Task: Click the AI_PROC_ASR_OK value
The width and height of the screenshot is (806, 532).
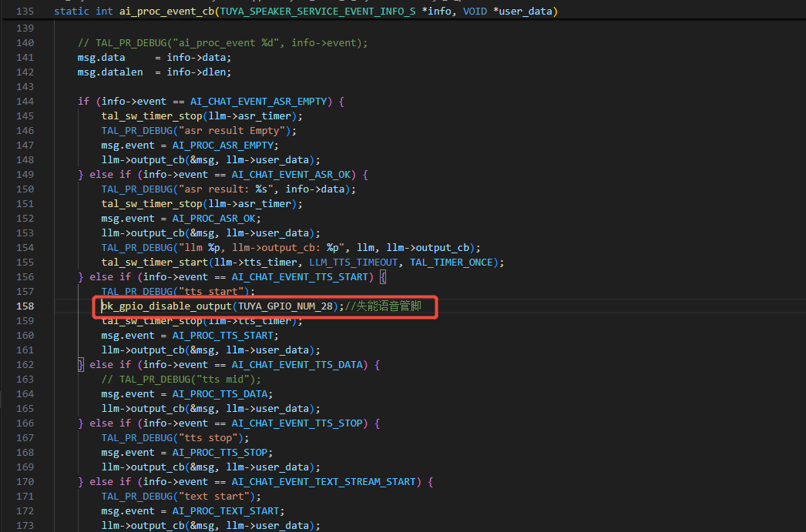Action: (210, 219)
